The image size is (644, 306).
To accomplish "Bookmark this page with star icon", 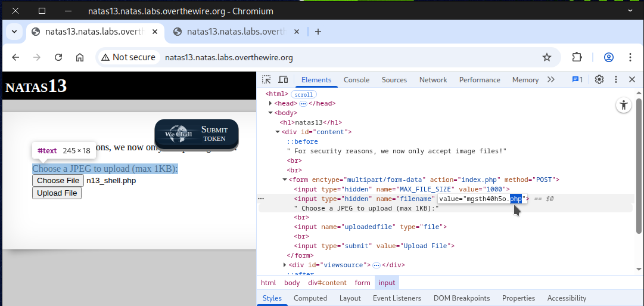I will [546, 57].
